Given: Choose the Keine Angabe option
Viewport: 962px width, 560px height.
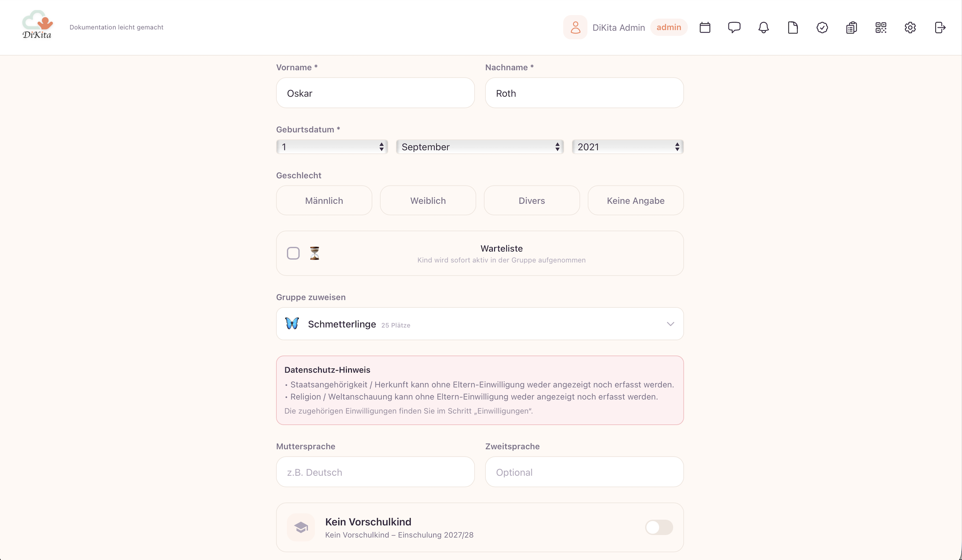Looking at the screenshot, I should pos(635,200).
